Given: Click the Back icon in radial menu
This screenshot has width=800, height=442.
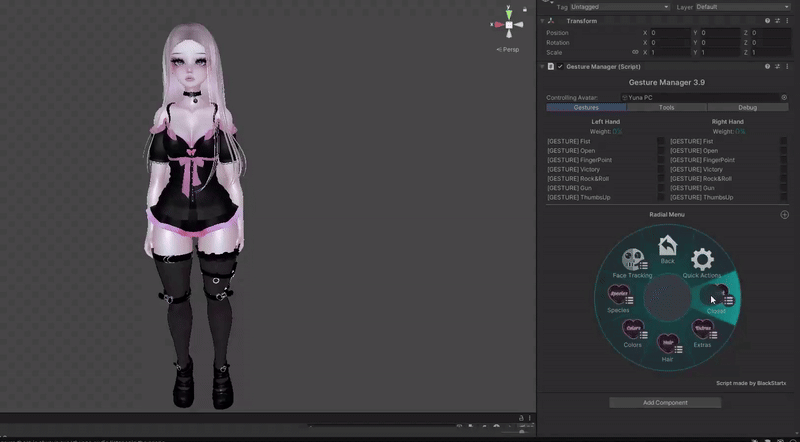Looking at the screenshot, I should 667,246.
